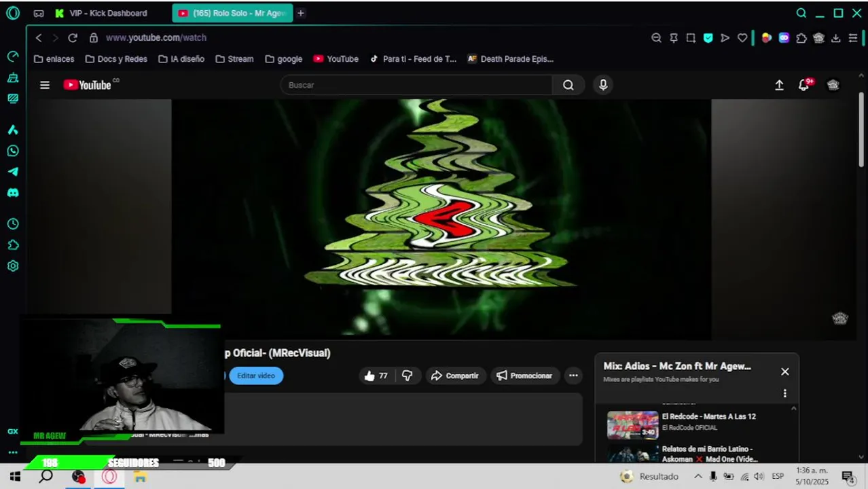Open the enlaces bookmarks folder
This screenshot has height=489, width=868.
point(54,59)
